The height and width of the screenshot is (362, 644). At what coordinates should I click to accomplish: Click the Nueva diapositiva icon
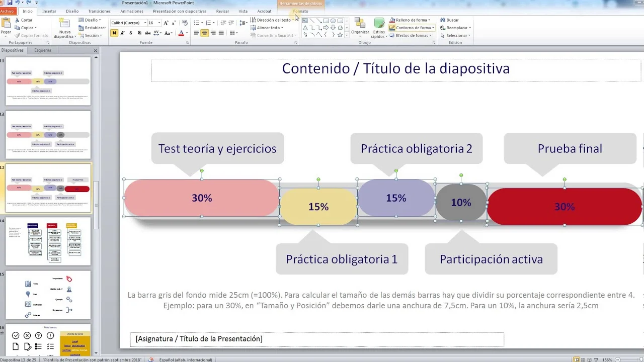(65, 24)
